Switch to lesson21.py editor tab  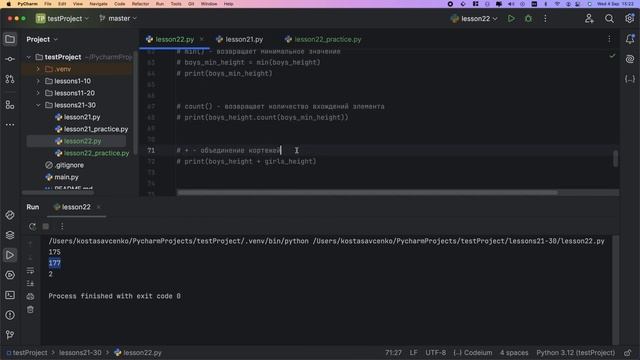[240, 39]
